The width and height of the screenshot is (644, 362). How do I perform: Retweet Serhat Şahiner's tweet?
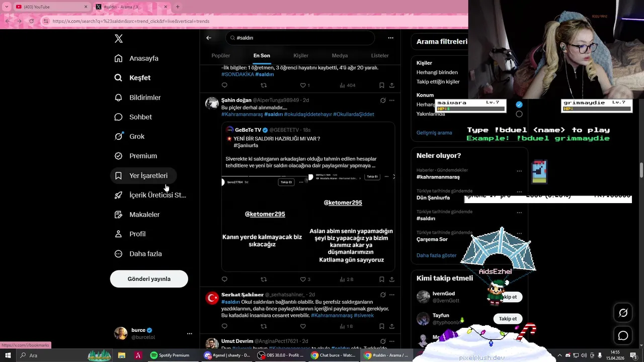pos(264,326)
